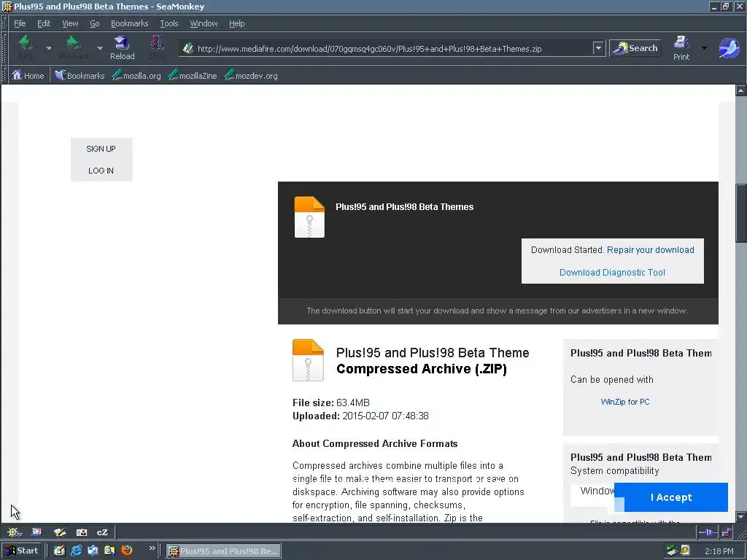Click the Download Diagnostic Tool link
Image resolution: width=747 pixels, height=560 pixels.
click(612, 273)
